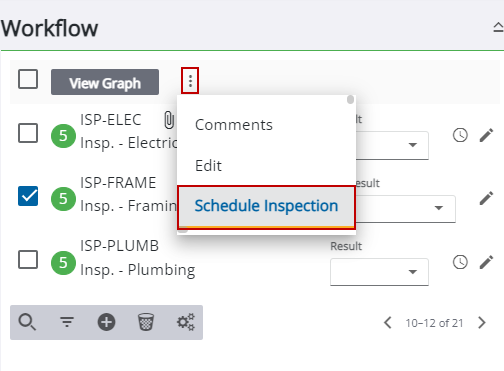The image size is (504, 371).
Task: Open history clock for ISP-PLUMB row
Action: (x=460, y=262)
